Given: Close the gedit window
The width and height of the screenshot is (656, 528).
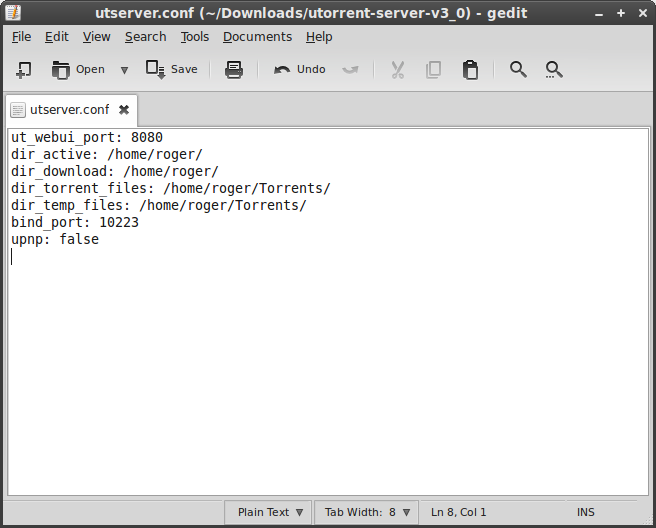Looking at the screenshot, I should pos(643,13).
